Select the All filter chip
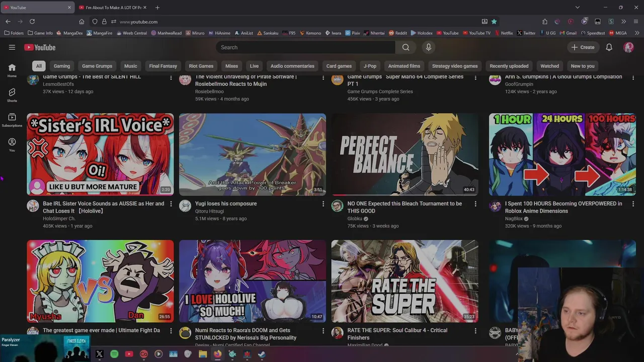The image size is (644, 362). click(x=39, y=66)
